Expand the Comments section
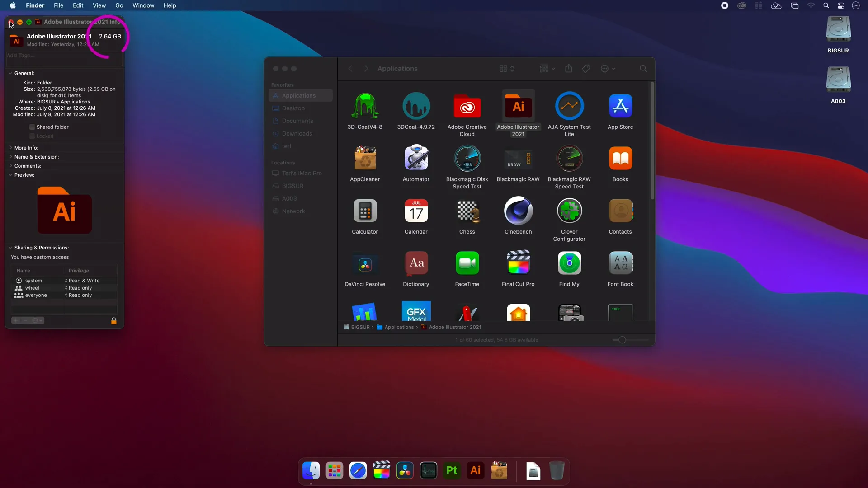 click(x=10, y=166)
